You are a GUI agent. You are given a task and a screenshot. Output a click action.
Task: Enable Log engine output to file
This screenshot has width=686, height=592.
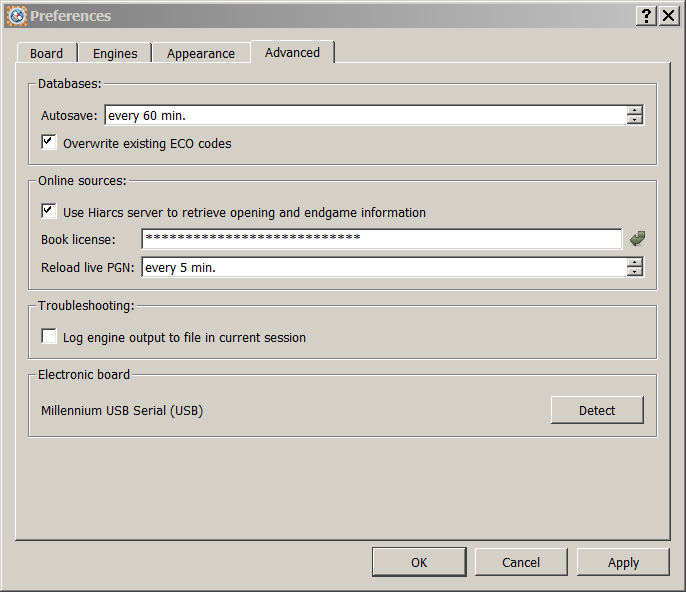(x=49, y=337)
